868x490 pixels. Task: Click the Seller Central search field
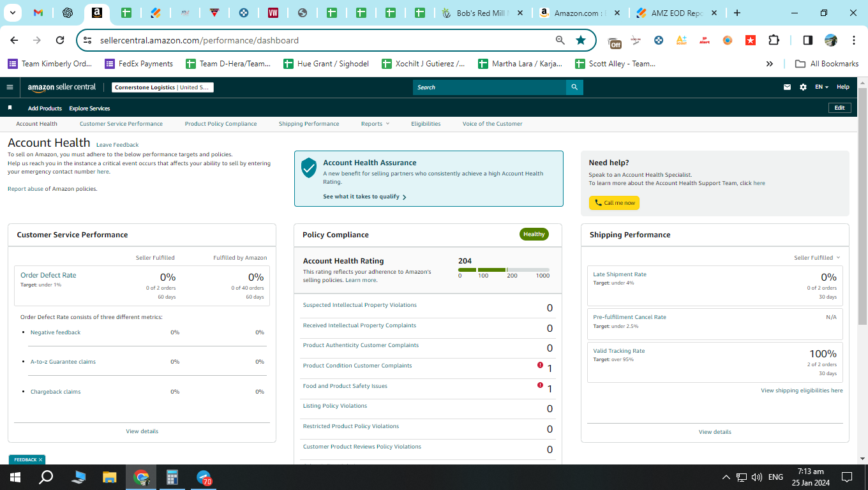pos(490,87)
